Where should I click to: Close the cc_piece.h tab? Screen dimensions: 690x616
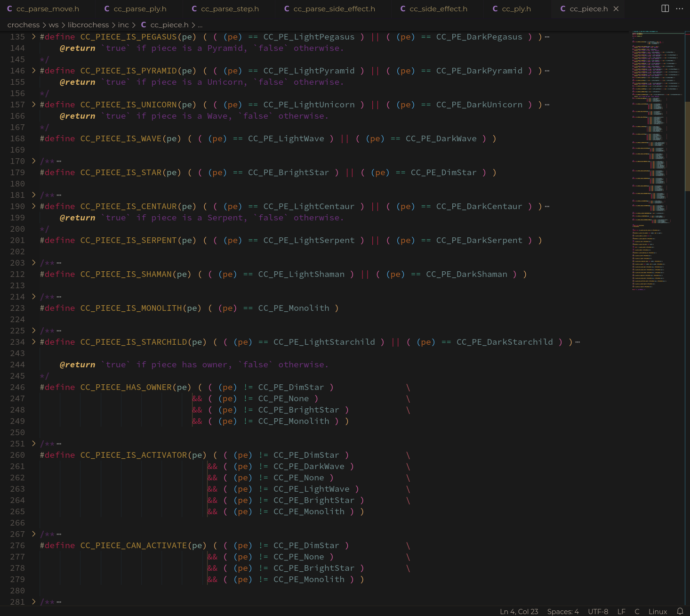click(616, 8)
